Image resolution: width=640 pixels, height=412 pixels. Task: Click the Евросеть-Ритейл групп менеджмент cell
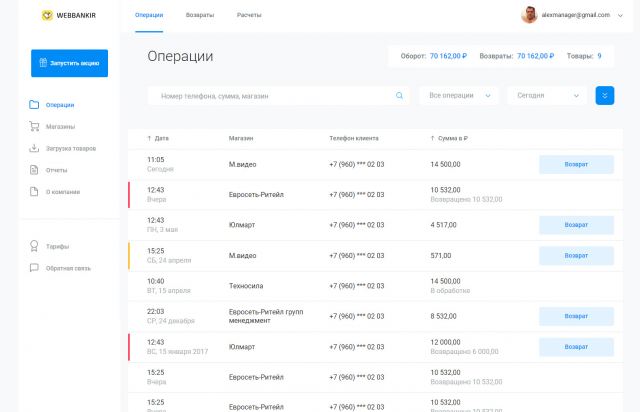point(266,316)
